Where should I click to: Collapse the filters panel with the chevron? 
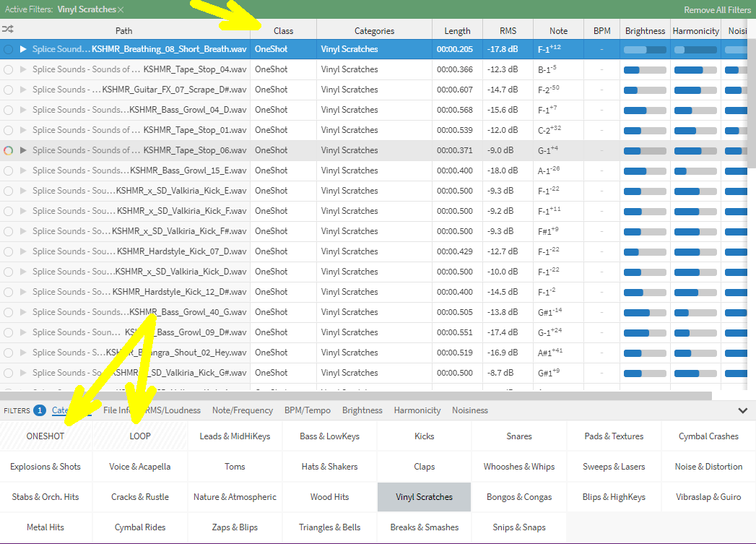(x=742, y=411)
